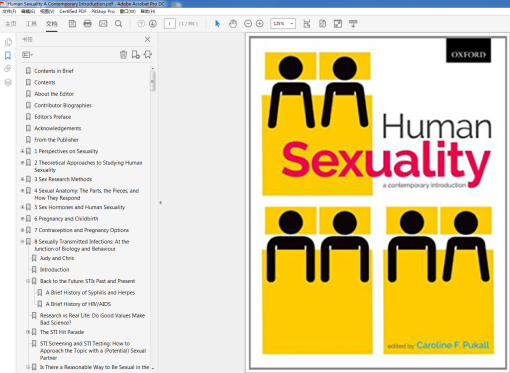Add a new bookmark icon

[135, 54]
